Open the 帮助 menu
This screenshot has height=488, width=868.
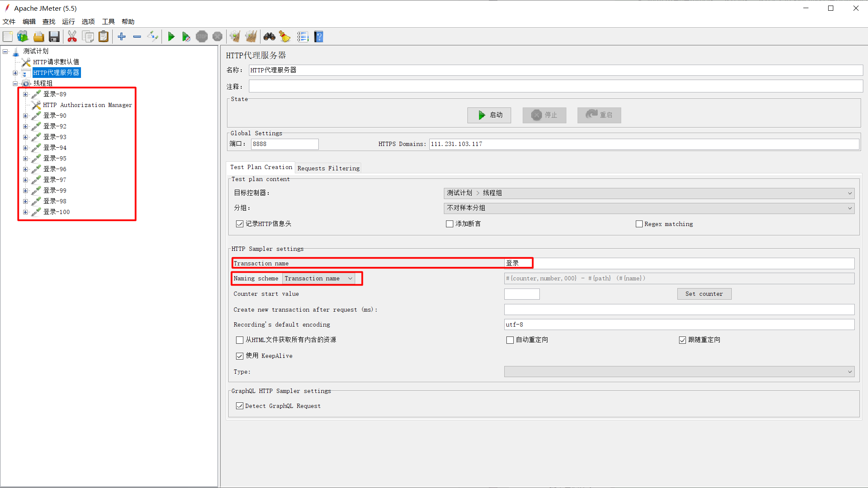(x=128, y=21)
